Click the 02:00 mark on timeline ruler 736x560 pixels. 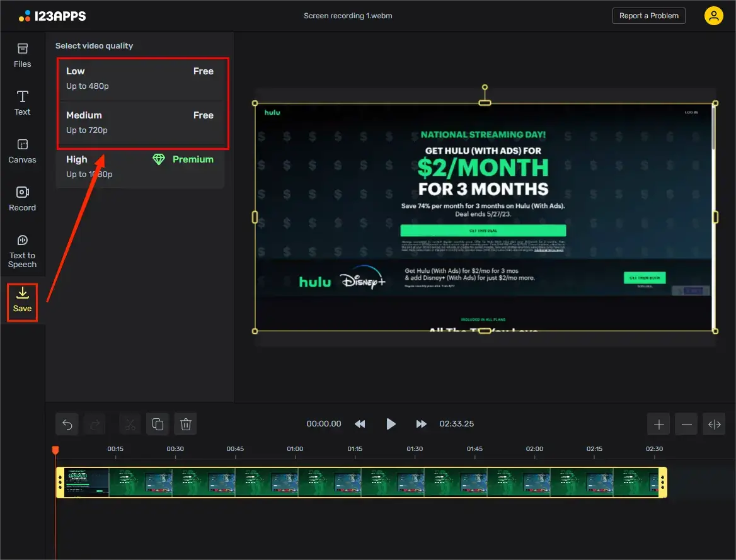pyautogui.click(x=534, y=449)
